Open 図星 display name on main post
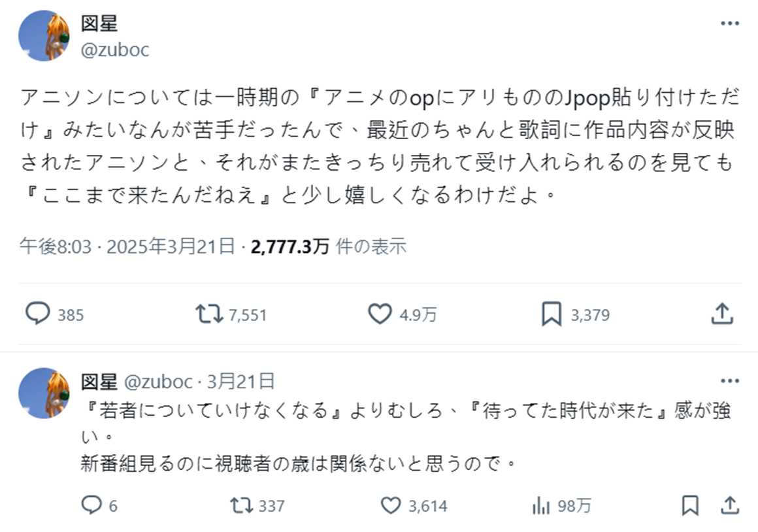This screenshot has width=758, height=532. coord(99,24)
